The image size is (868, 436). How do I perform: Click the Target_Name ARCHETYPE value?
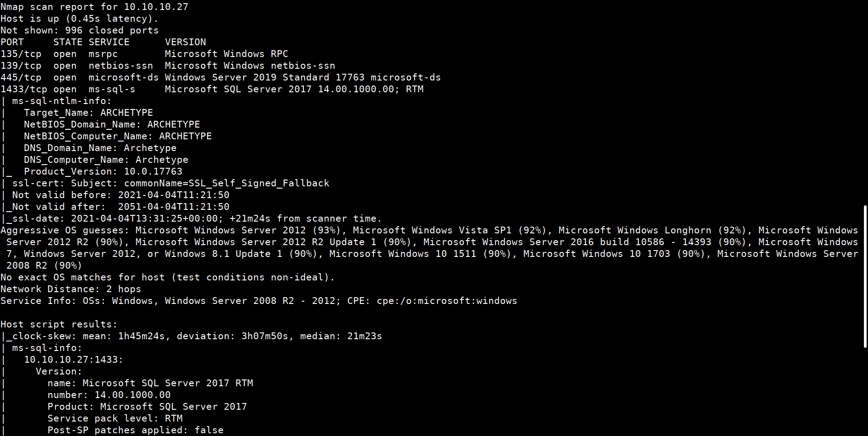(x=127, y=113)
